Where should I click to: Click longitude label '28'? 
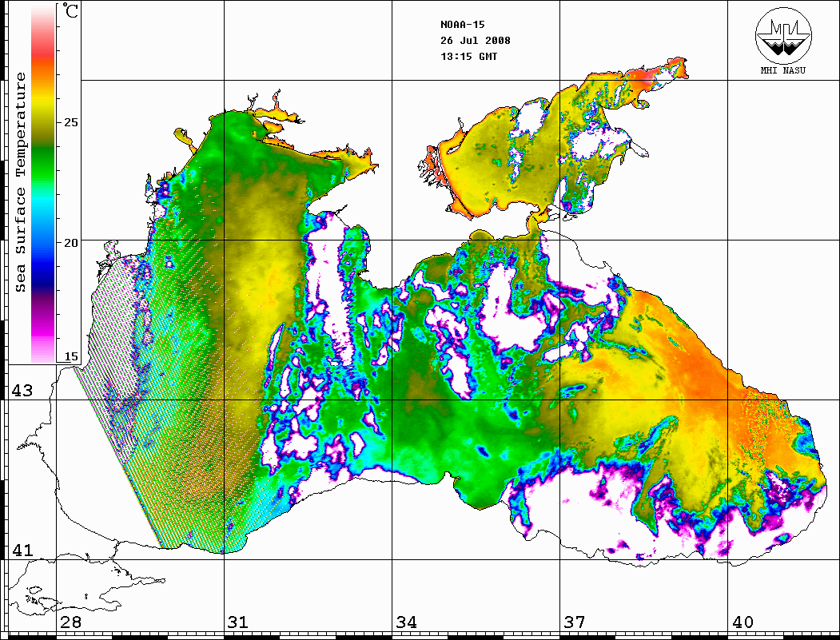(x=70, y=622)
